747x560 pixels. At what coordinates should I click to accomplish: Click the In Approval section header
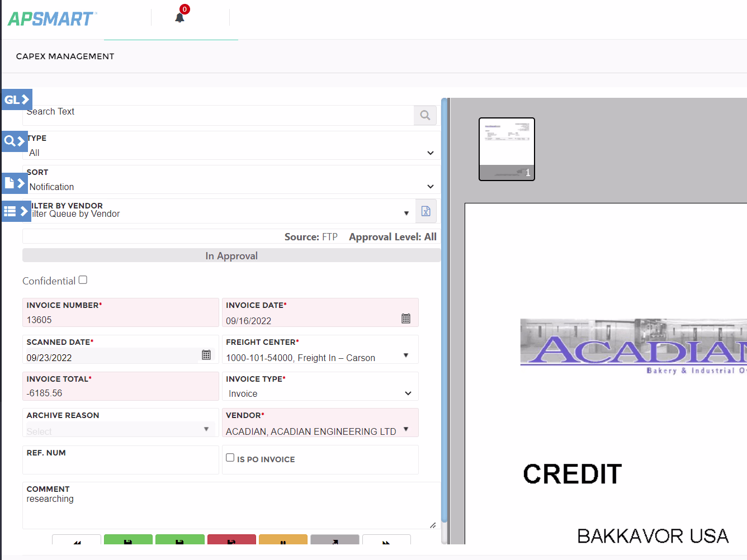pos(231,255)
